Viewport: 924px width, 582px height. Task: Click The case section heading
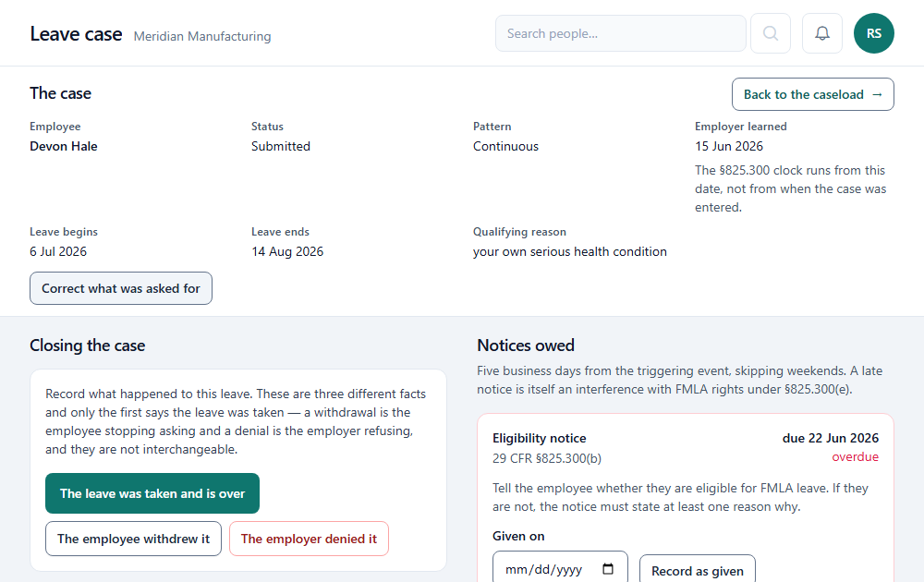(x=61, y=93)
